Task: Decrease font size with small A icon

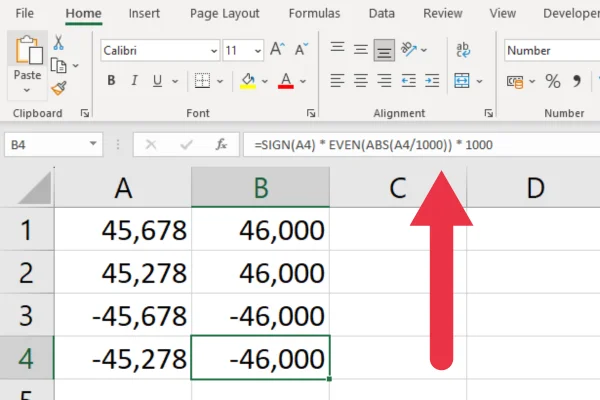Action: 301,49
